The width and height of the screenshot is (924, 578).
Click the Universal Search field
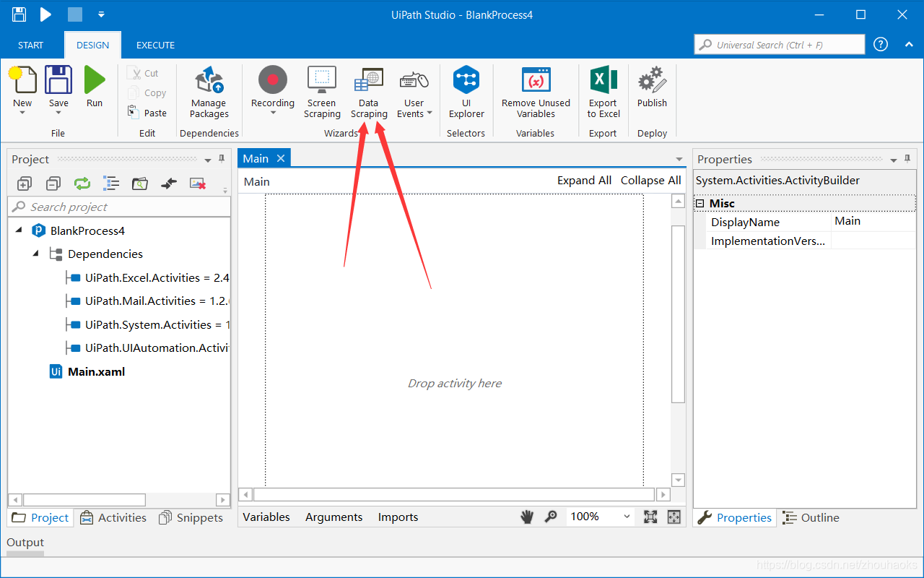(780, 44)
